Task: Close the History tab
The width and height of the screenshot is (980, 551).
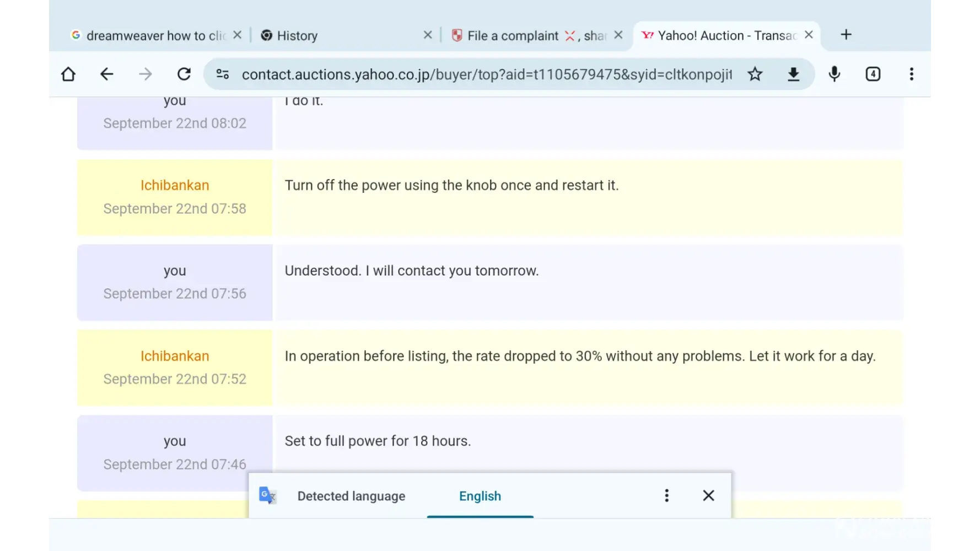Action: pyautogui.click(x=428, y=35)
